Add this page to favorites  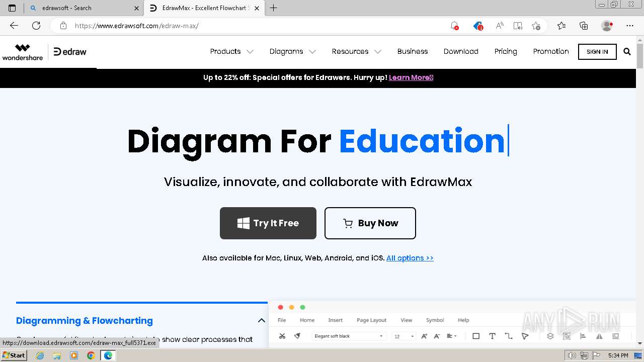coord(536,26)
